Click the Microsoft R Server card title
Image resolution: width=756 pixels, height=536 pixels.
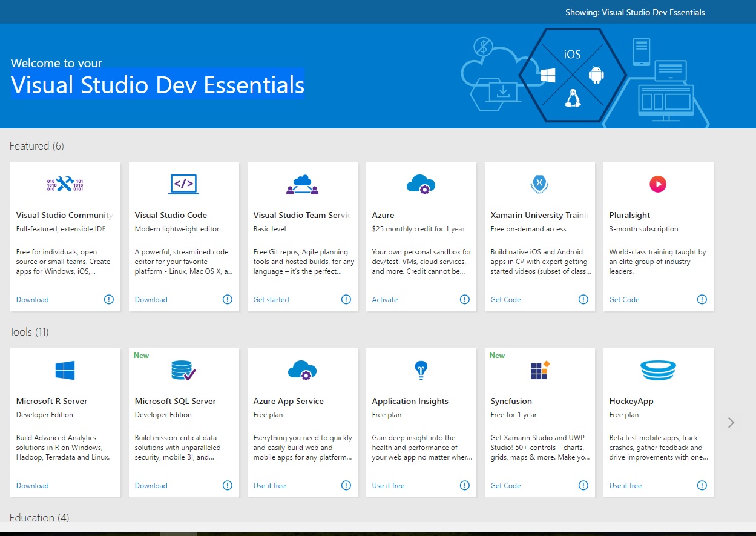click(x=52, y=401)
